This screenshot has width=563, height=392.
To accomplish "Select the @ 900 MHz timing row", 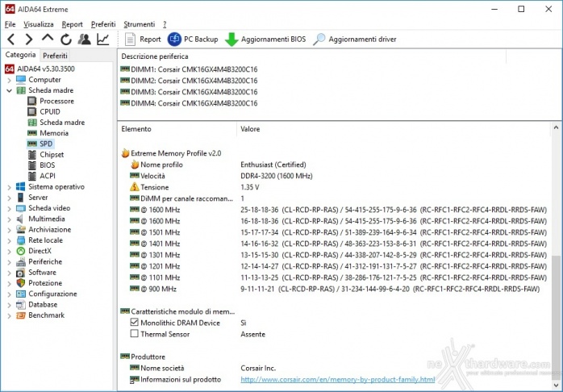I will coord(334,289).
